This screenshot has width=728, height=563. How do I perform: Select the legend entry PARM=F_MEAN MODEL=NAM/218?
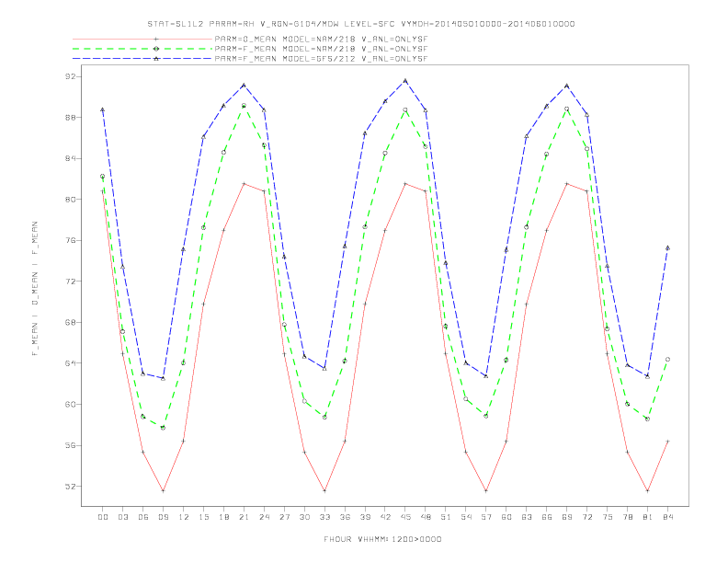pyautogui.click(x=321, y=49)
